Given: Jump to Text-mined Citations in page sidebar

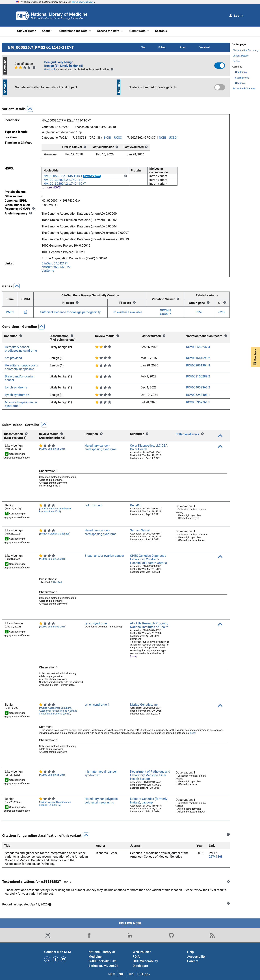Looking at the screenshot, I should [244, 89].
